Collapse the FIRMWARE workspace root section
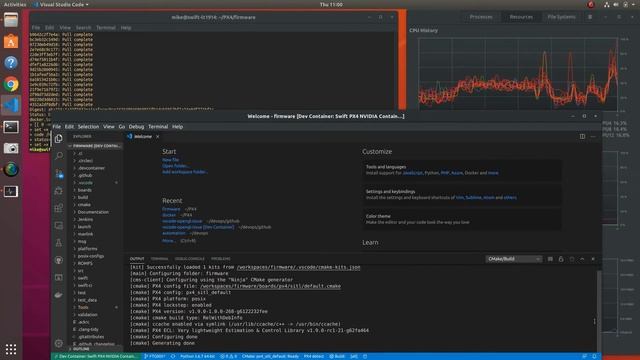Viewport: 640px width, 360px height. pos(95,146)
